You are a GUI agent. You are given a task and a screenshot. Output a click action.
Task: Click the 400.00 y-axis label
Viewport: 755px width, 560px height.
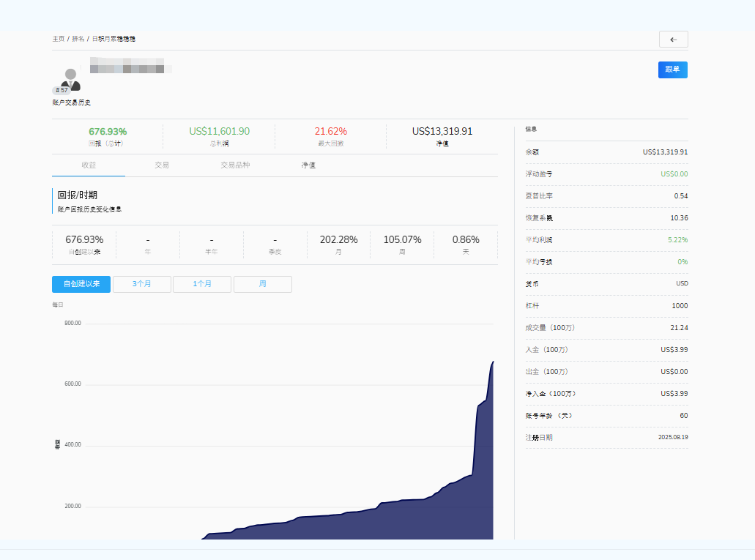point(72,444)
